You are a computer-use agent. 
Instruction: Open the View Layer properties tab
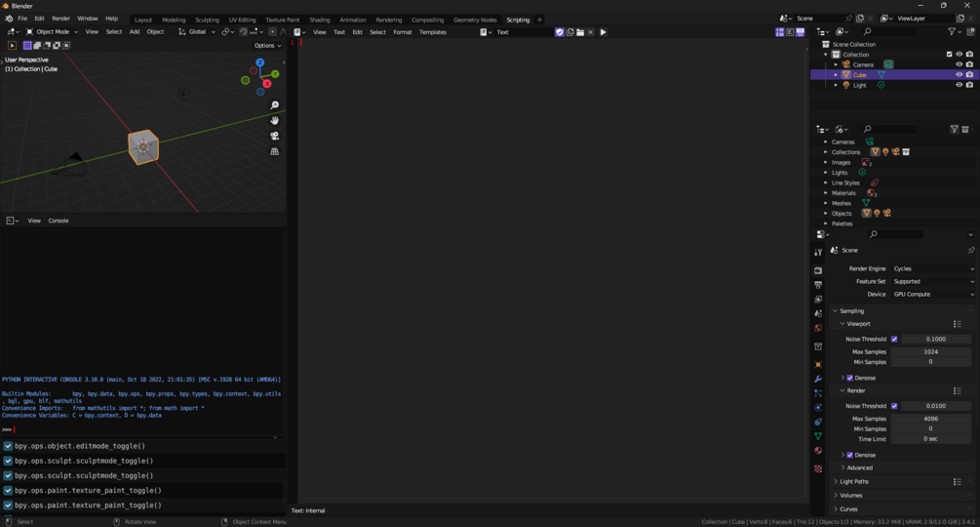pos(818,300)
